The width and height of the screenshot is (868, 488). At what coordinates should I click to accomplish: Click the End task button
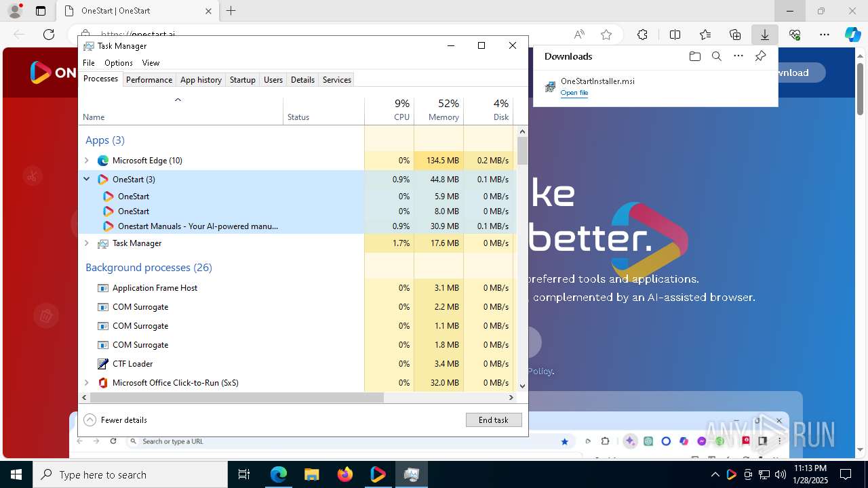(494, 420)
